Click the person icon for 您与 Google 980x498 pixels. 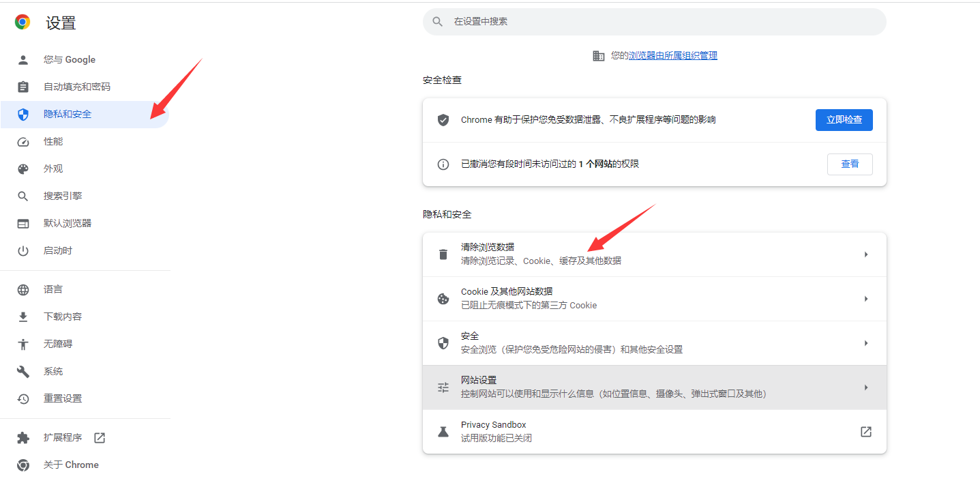click(x=23, y=59)
